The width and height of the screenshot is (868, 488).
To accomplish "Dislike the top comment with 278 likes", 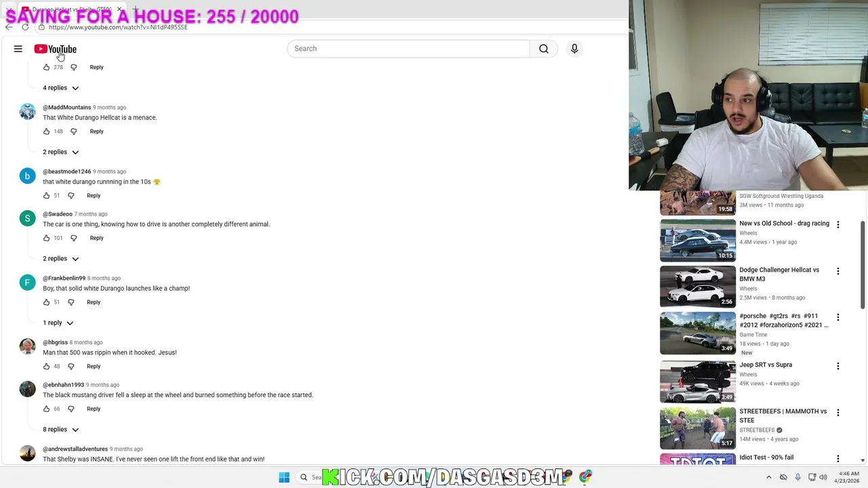I will (x=74, y=67).
